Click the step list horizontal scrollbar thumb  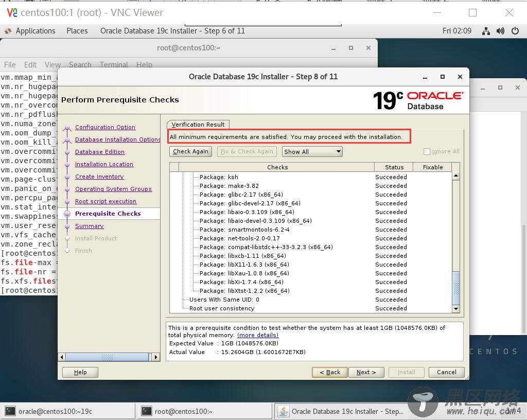click(x=107, y=357)
